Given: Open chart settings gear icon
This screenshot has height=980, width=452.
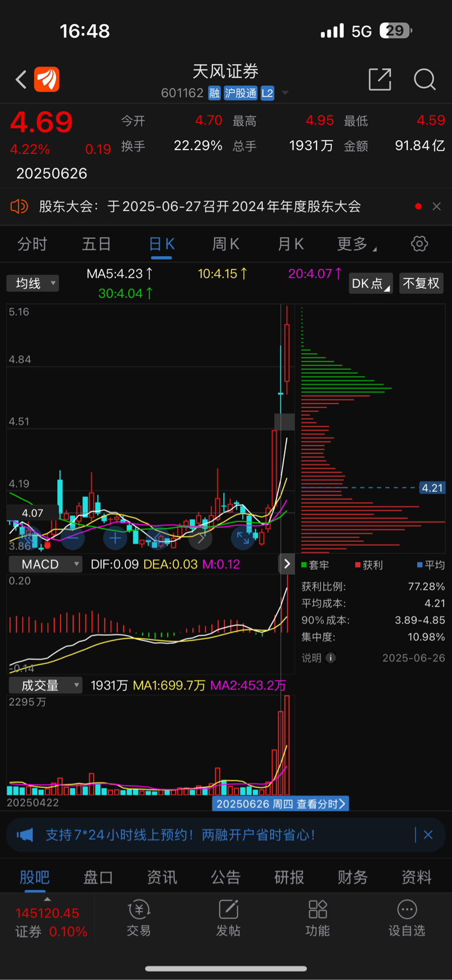Looking at the screenshot, I should click(x=420, y=244).
